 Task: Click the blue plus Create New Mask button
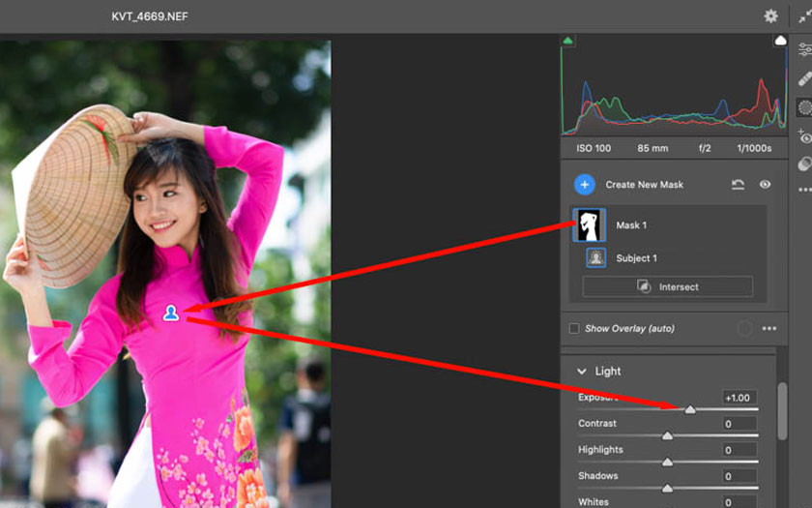[584, 185]
